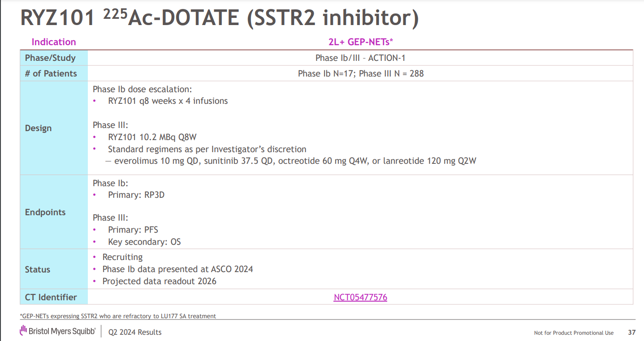This screenshot has width=644, height=341.
Task: Click the CT Identifier row label
Action: pyautogui.click(x=51, y=297)
